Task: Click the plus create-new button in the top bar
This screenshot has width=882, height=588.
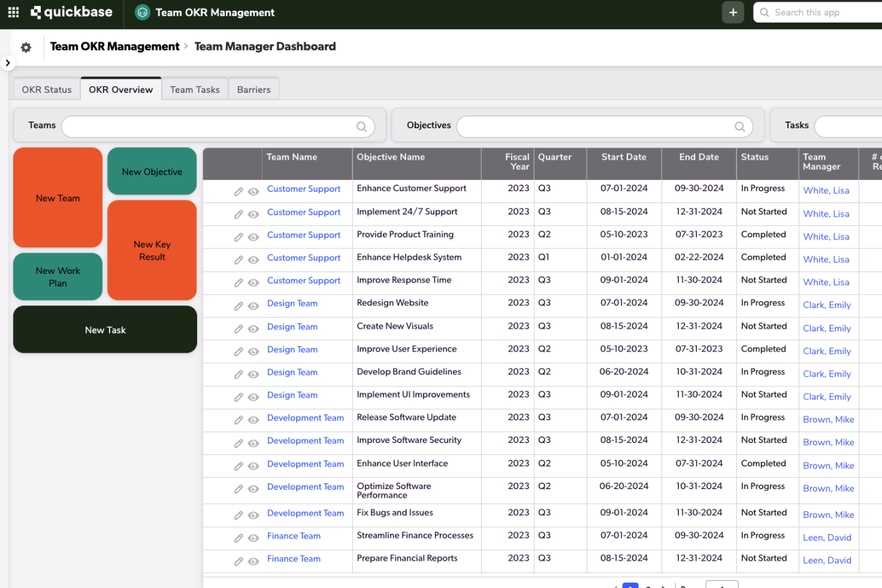Action: pyautogui.click(x=732, y=12)
